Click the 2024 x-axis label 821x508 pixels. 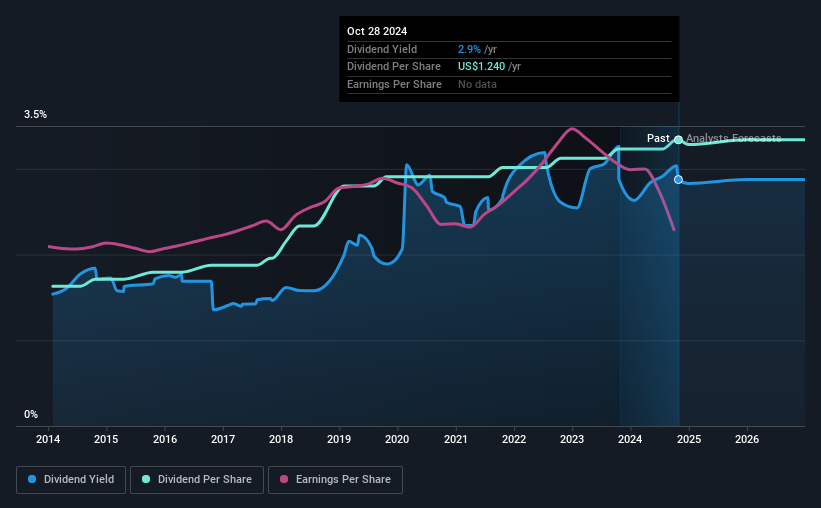[630, 439]
